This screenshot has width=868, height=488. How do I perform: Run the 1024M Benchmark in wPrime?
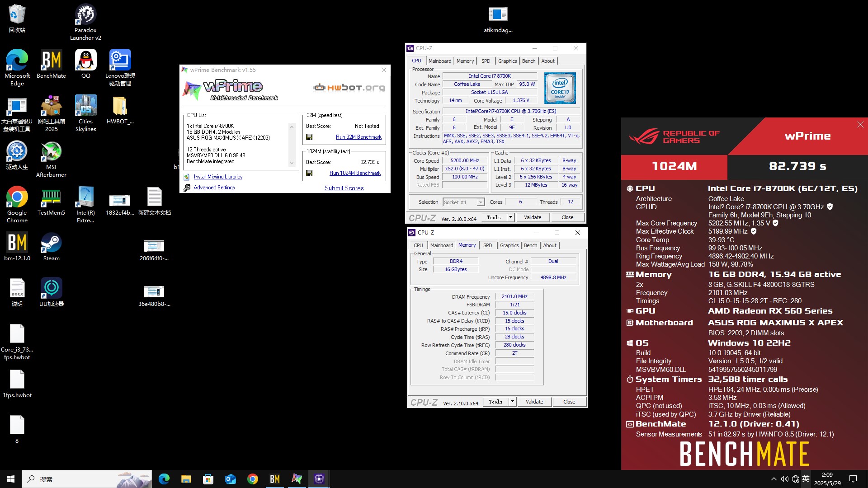coord(355,173)
